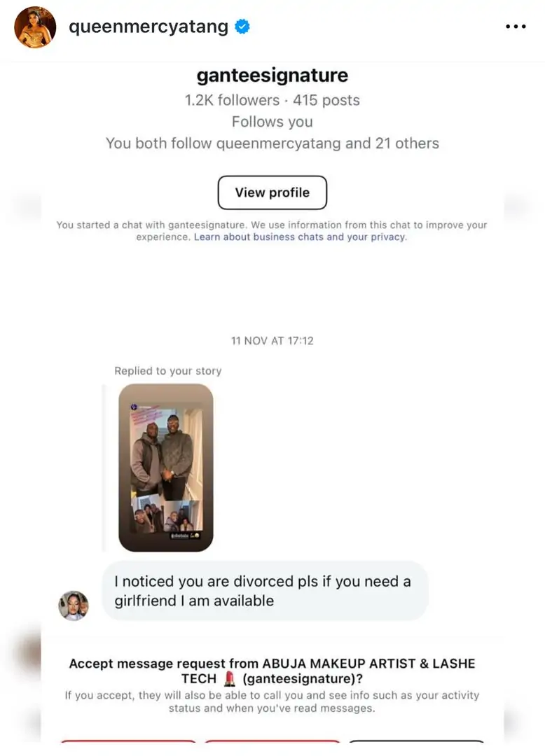Open queenmercyatang's profile picture avatar
This screenshot has height=756, width=545.
[35, 27]
